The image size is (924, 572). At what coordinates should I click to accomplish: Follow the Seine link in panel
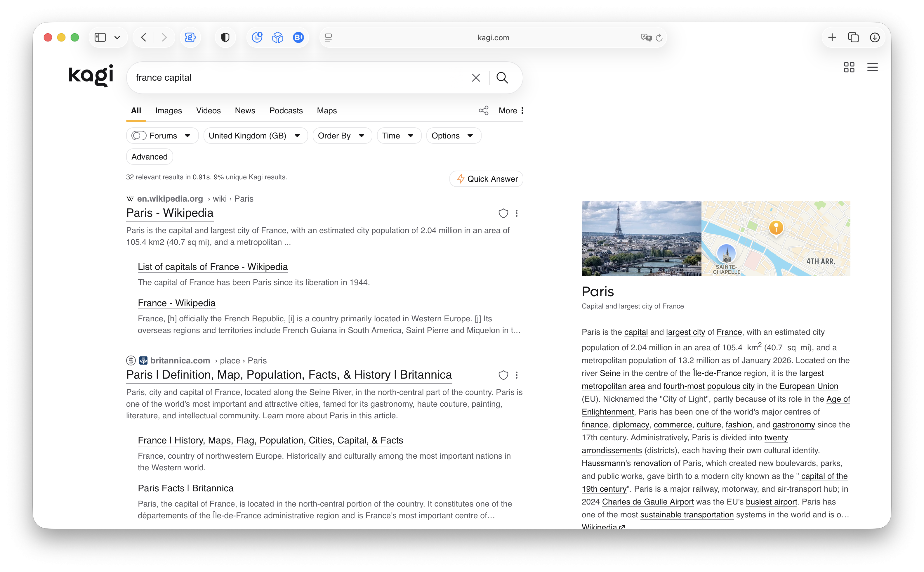610,373
